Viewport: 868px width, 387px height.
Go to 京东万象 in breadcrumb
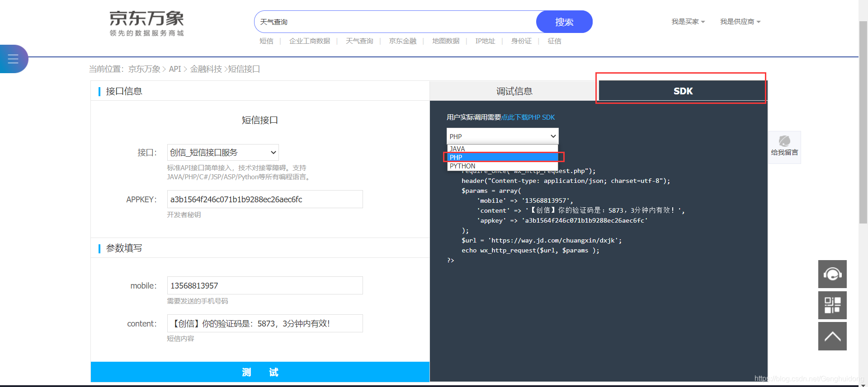(144, 69)
